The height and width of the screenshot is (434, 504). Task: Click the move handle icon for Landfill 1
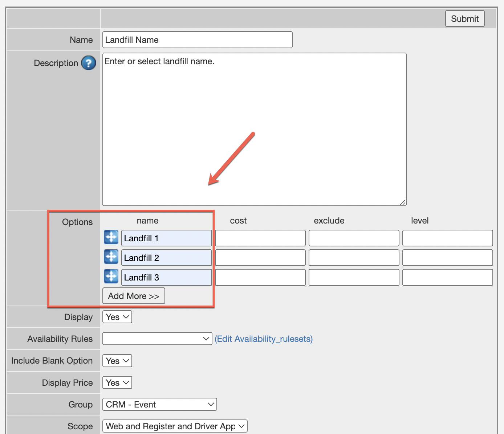111,237
